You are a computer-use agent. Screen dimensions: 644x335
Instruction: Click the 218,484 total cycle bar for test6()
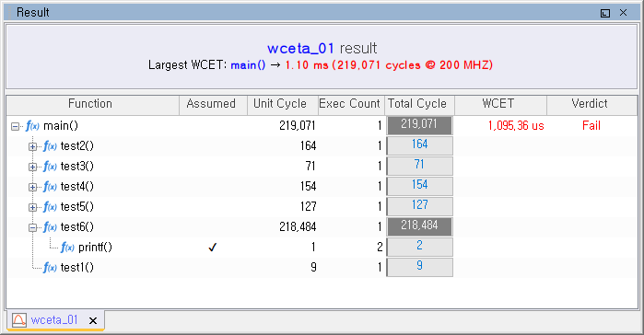419,226
